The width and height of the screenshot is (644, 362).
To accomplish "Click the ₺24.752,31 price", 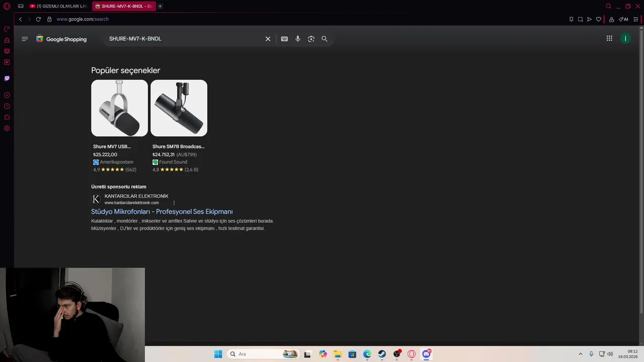I will [164, 154].
